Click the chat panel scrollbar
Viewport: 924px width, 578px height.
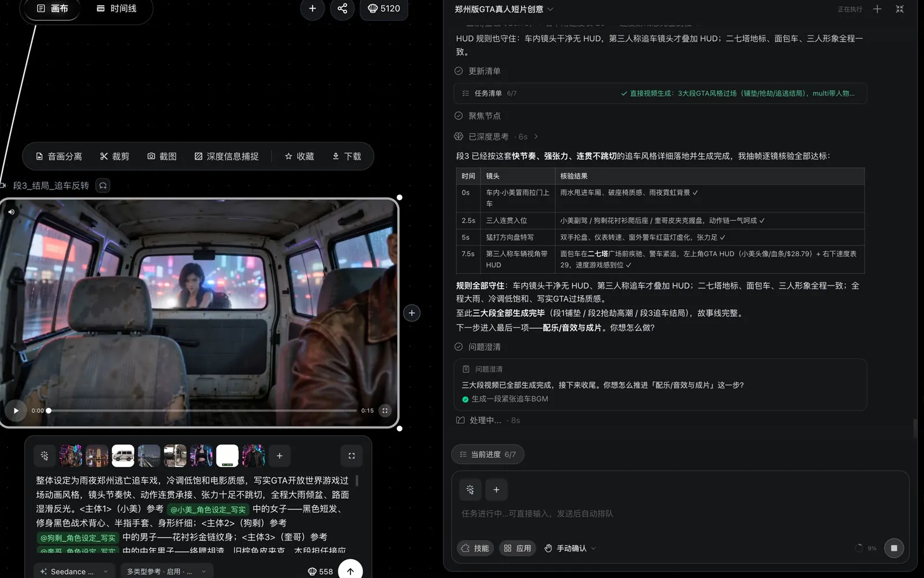point(915,429)
